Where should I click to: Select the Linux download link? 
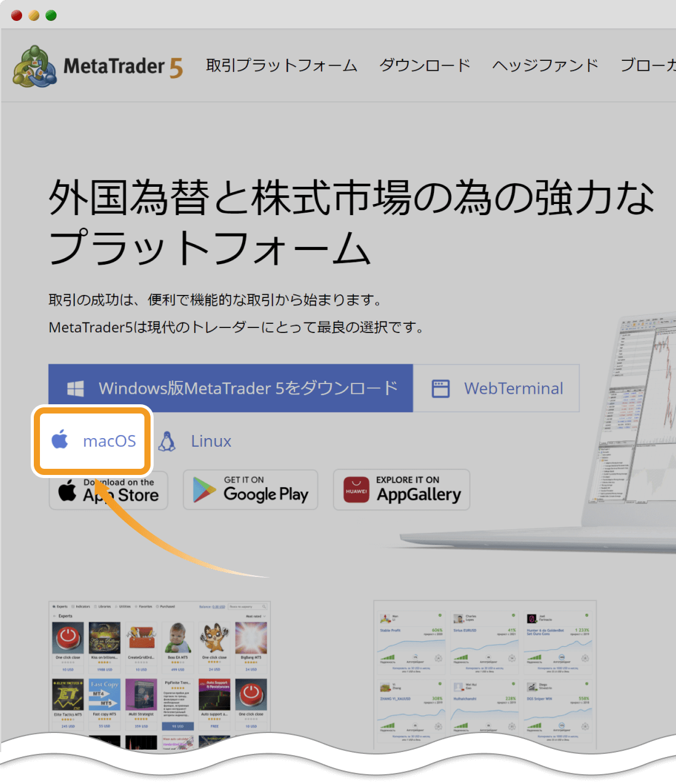195,441
